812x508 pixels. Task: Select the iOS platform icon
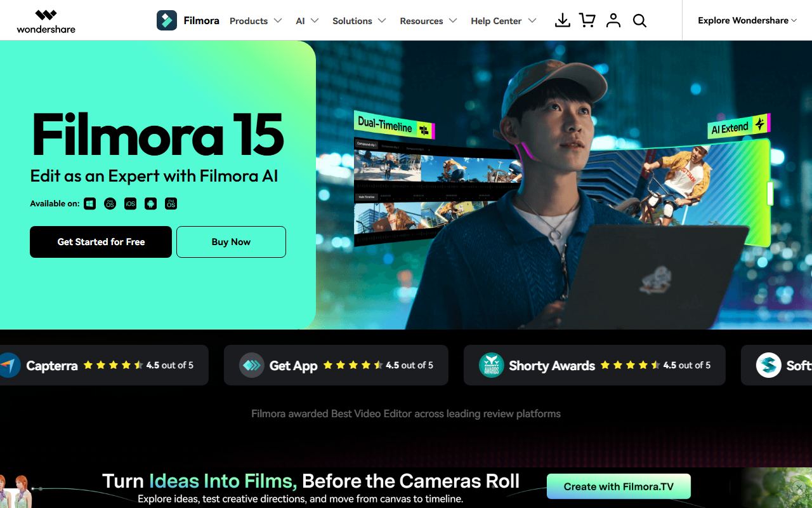tap(130, 204)
